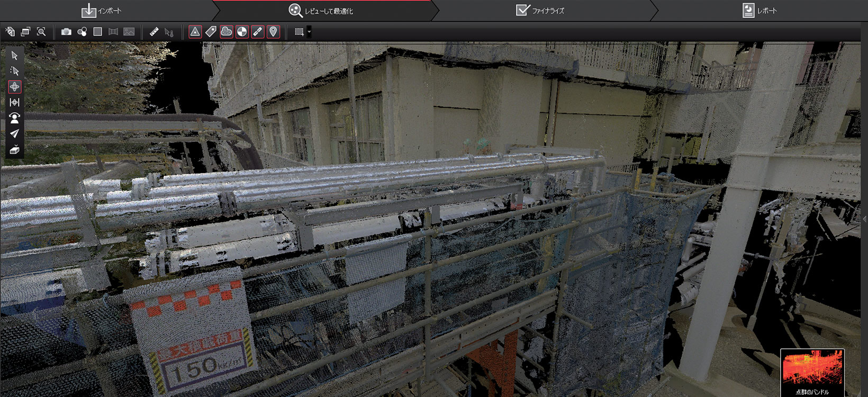Viewport: 868px width, 397px height.
Task: Select the multi-point selection arrow tool
Action: click(14, 71)
